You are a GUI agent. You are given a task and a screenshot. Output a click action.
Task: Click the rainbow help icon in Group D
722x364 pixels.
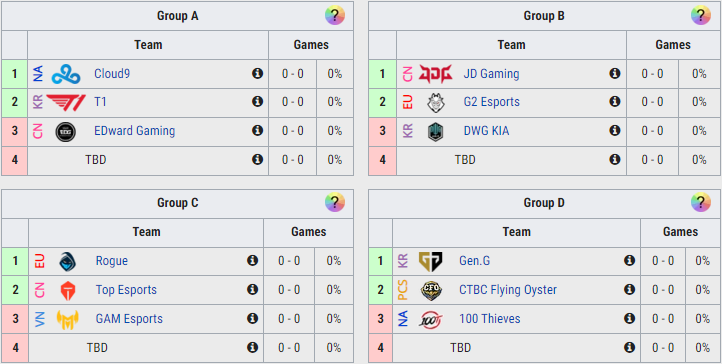[700, 202]
